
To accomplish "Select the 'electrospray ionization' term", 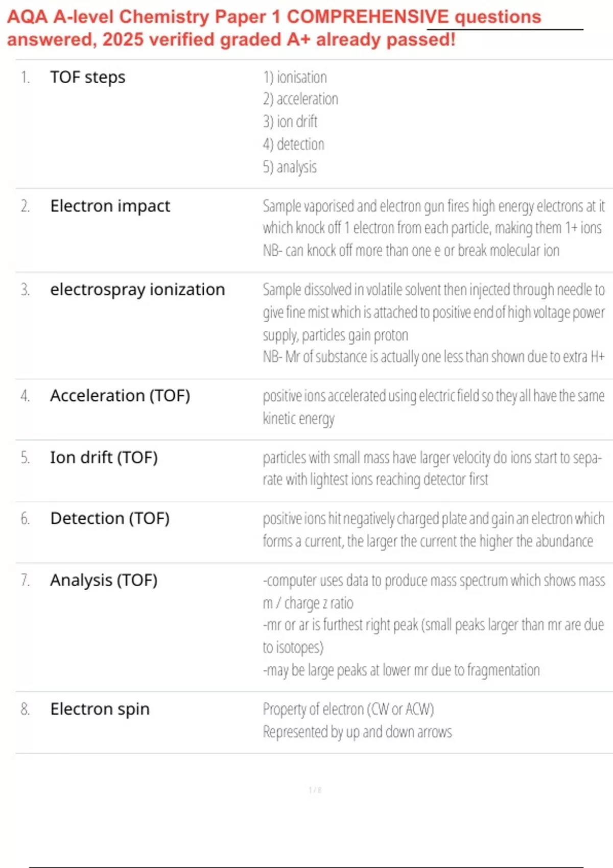I will [x=137, y=290].
